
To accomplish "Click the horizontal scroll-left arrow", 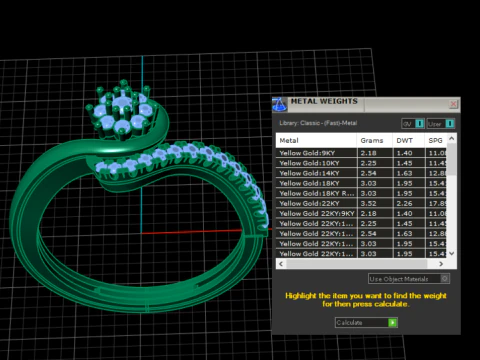I will [281, 264].
